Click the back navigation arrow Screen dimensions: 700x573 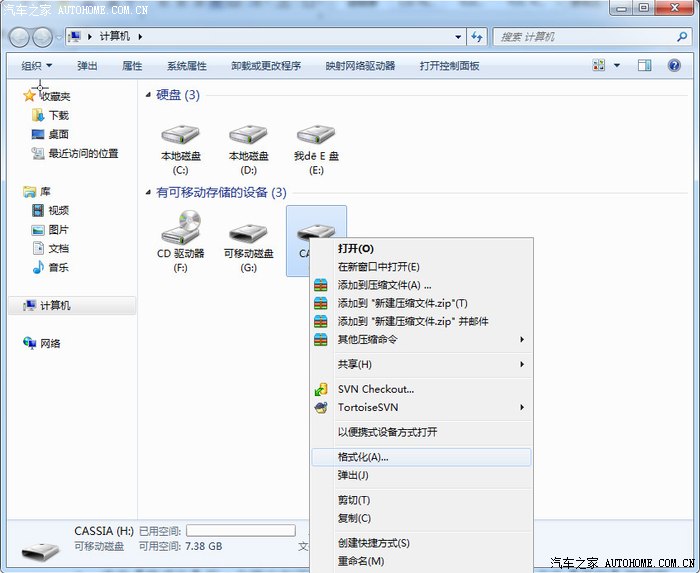click(x=20, y=37)
